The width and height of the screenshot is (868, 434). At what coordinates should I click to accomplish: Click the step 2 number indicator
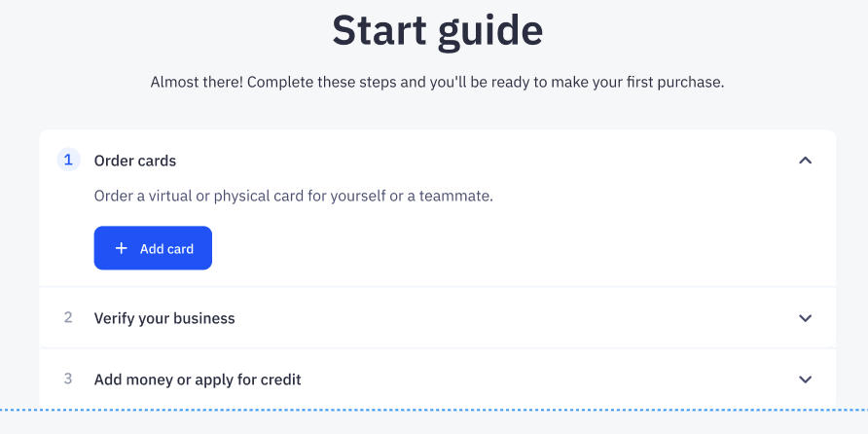(68, 318)
